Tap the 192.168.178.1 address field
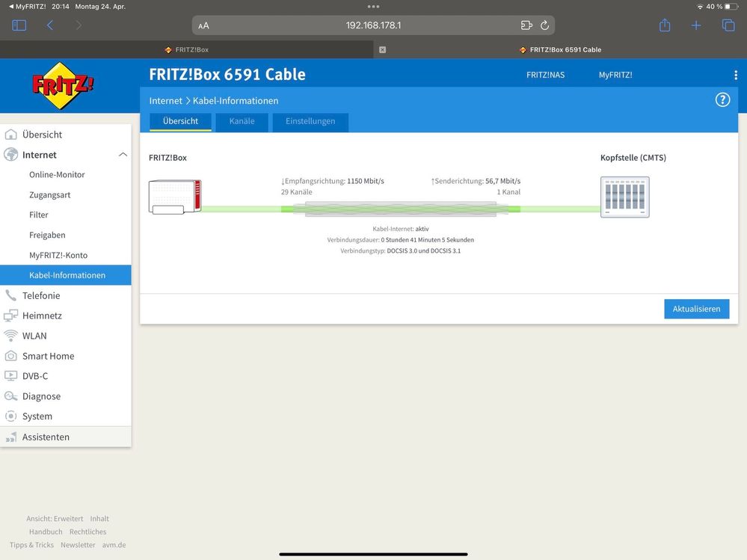Image resolution: width=747 pixels, height=560 pixels. [x=374, y=25]
